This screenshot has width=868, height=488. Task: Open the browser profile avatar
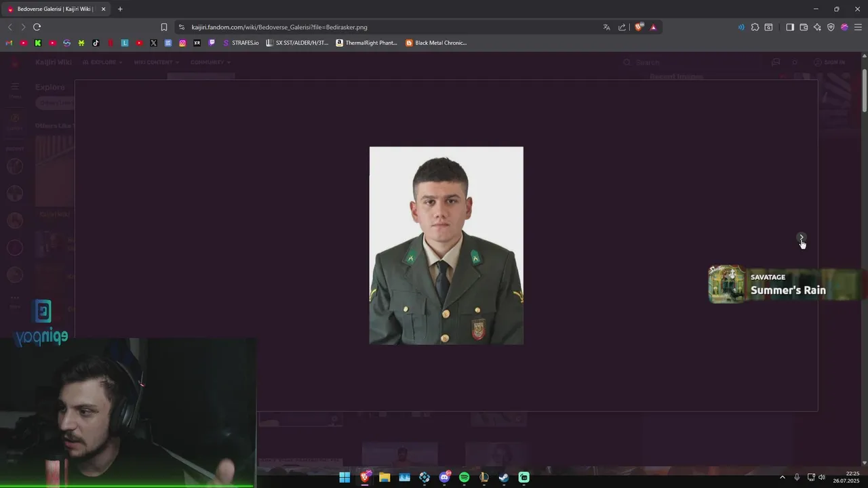pos(844,27)
